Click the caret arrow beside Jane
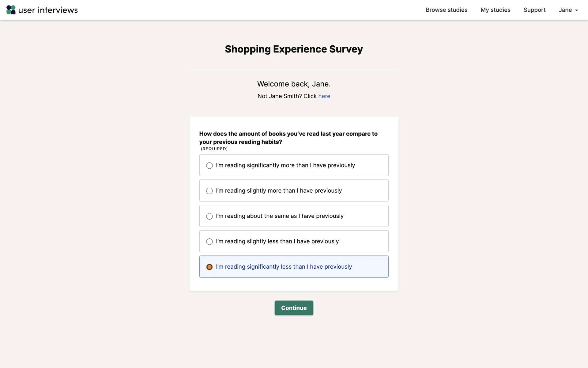Viewport: 588px width, 368px height. point(576,10)
